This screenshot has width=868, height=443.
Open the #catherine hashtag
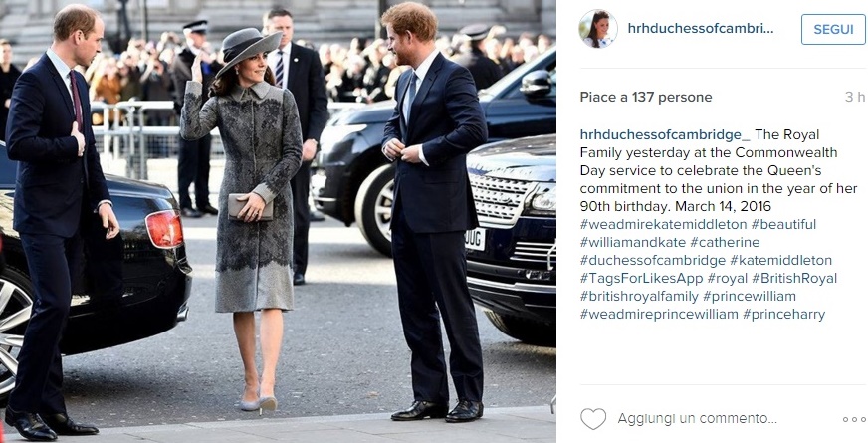pos(725,243)
